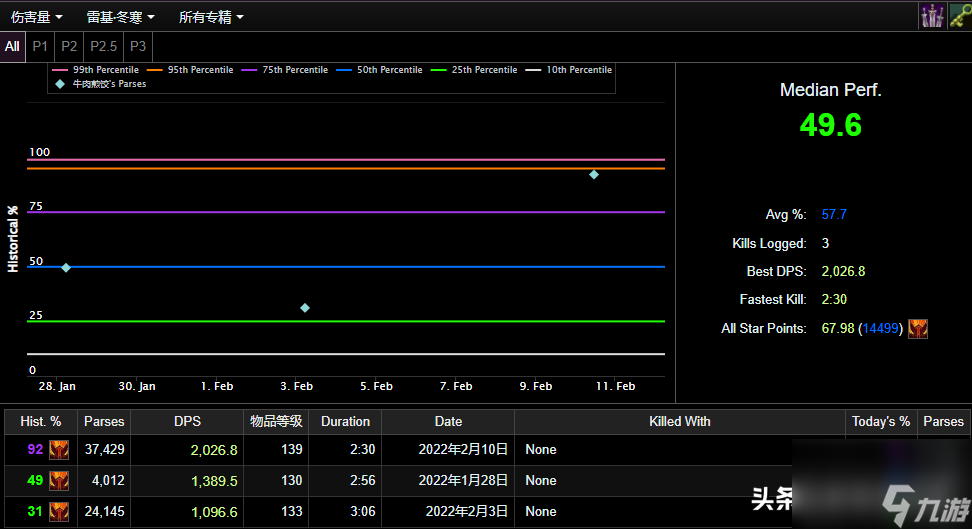Click the spec icon in the 49 percentile row

click(59, 481)
